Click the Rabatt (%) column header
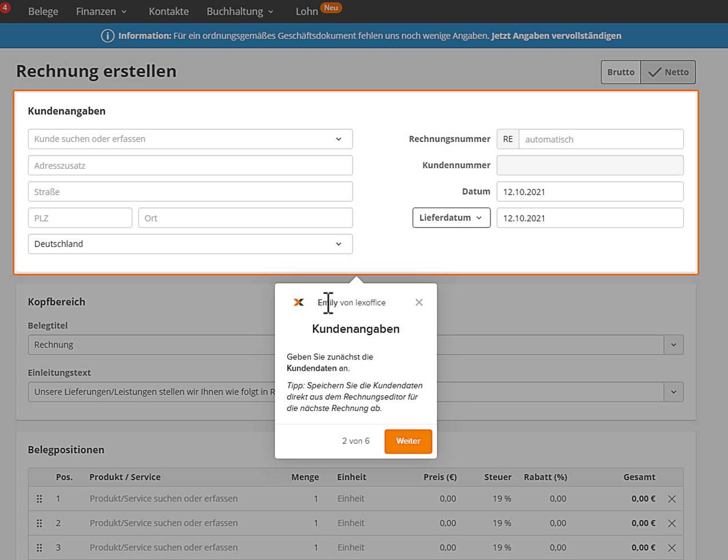The image size is (728, 560). tap(545, 477)
